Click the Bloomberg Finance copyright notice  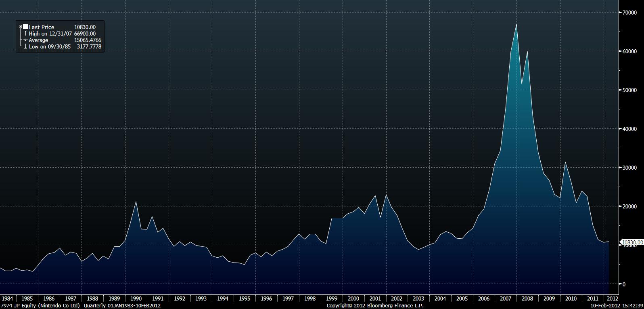coord(375,305)
